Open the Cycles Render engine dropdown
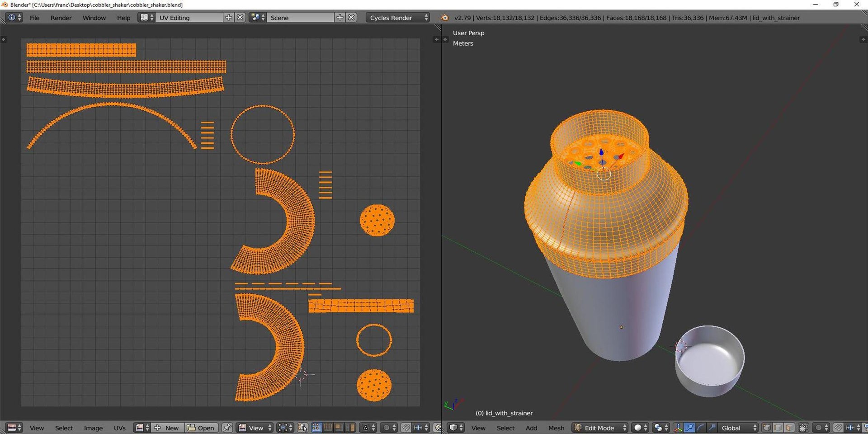The width and height of the screenshot is (868, 434). (x=398, y=18)
